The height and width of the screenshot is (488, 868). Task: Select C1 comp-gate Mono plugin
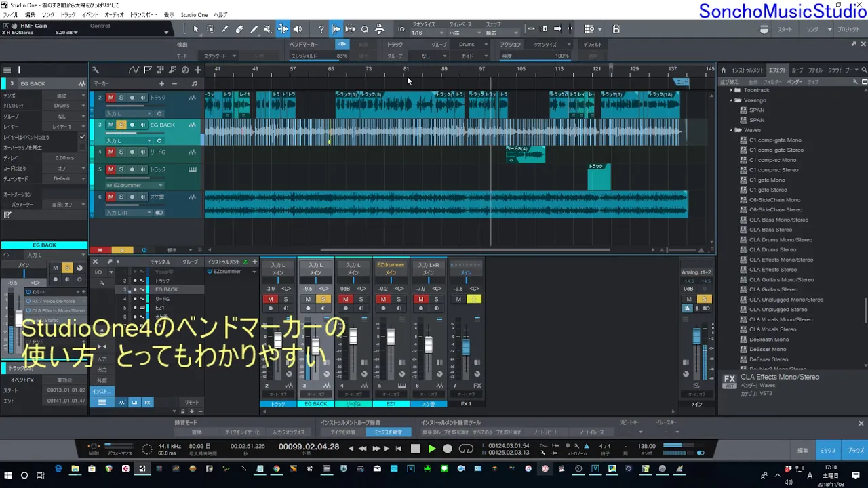pyautogui.click(x=775, y=140)
